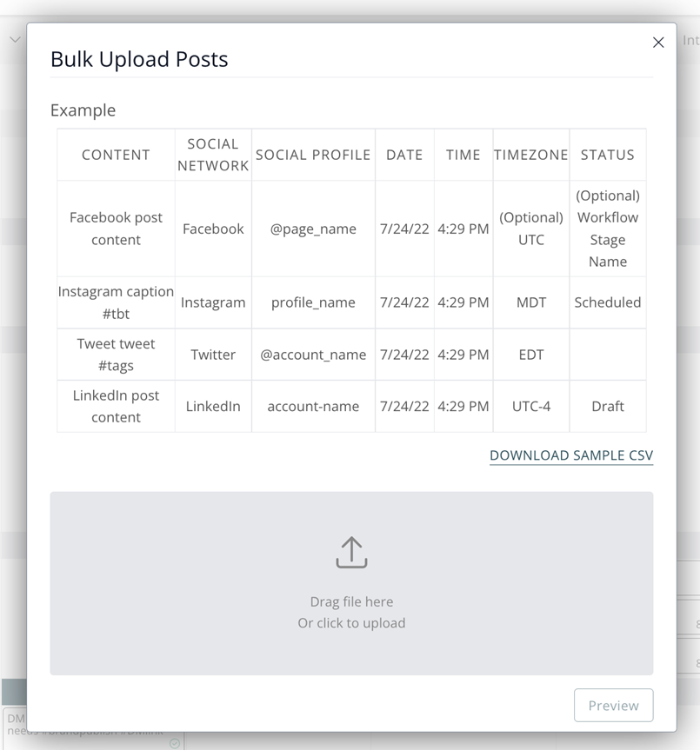Click the 'Draft' status cell

pyautogui.click(x=608, y=406)
